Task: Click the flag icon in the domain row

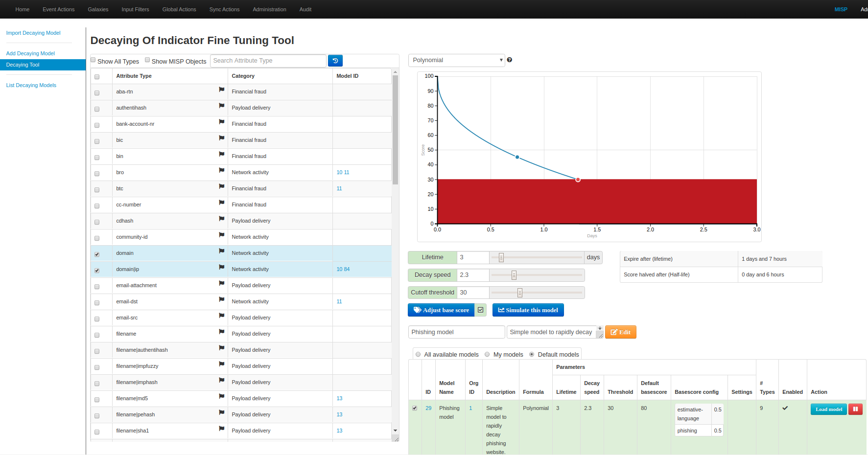Action: [x=221, y=251]
